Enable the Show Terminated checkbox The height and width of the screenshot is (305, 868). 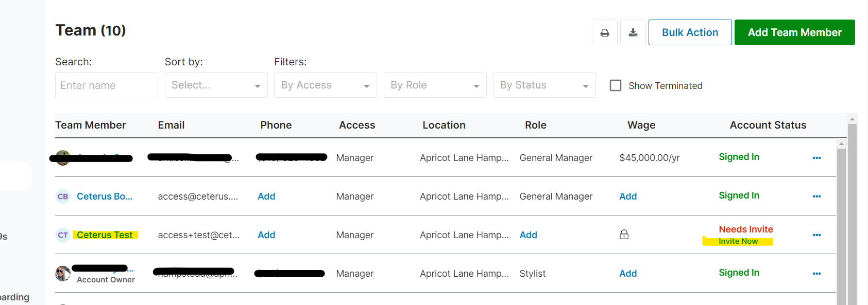click(616, 85)
